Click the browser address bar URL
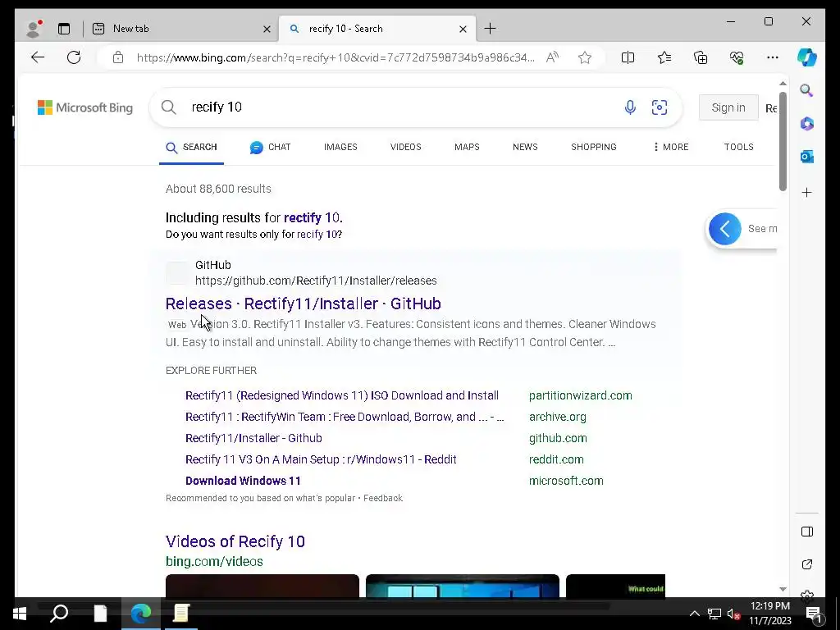 click(x=336, y=58)
